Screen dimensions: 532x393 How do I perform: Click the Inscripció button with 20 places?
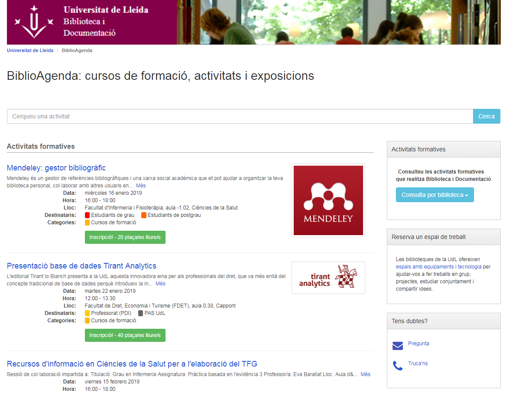(x=125, y=237)
